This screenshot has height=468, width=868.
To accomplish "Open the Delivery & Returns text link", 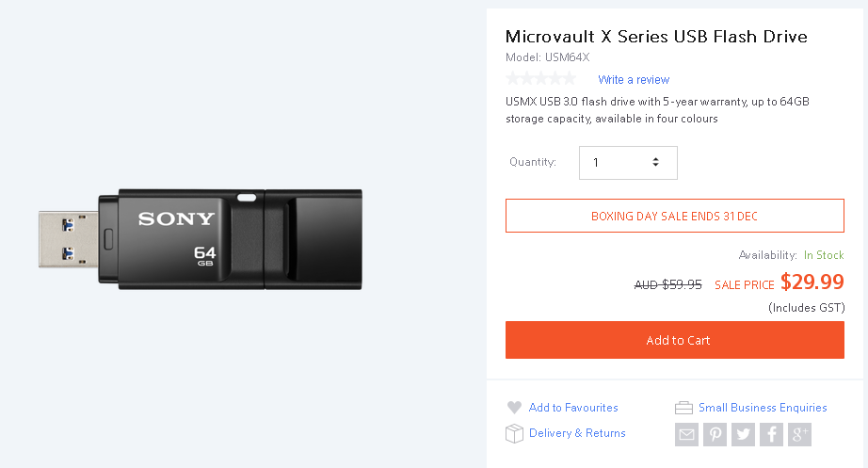I will 577,433.
